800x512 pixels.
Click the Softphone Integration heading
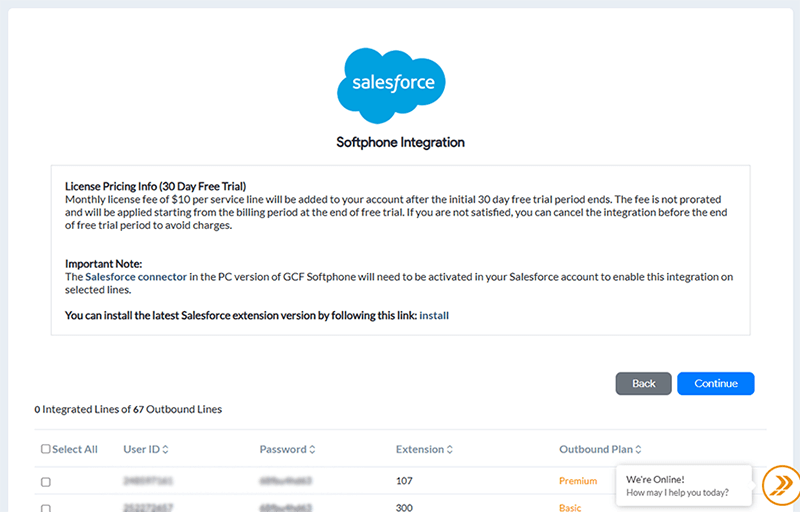pyautogui.click(x=401, y=142)
